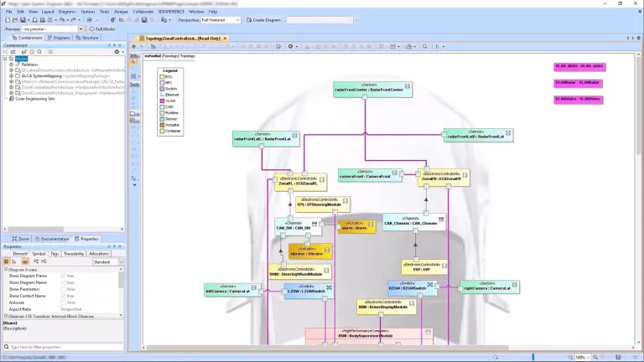The image size is (644, 362).
Task: Click compartment icon on alarm actuator block
Action: (371, 225)
